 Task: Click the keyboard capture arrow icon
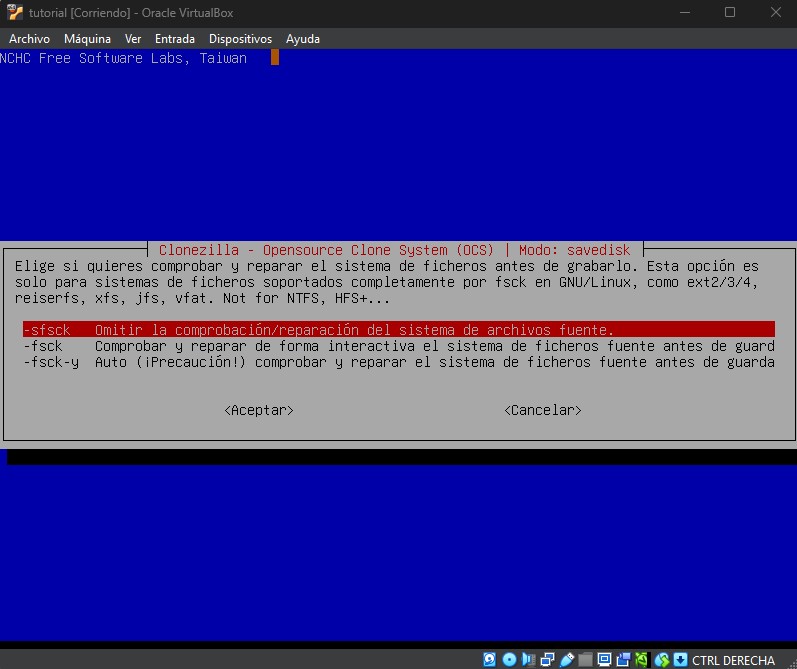click(x=680, y=659)
